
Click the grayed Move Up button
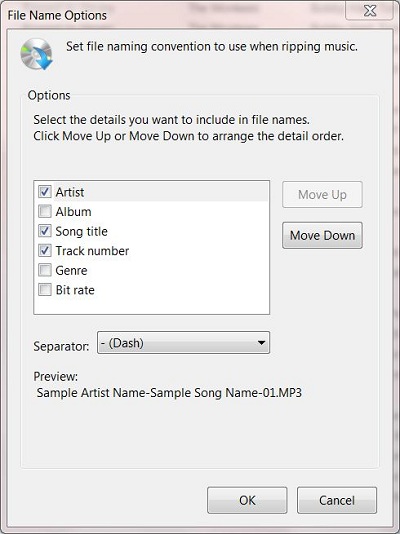(x=322, y=194)
